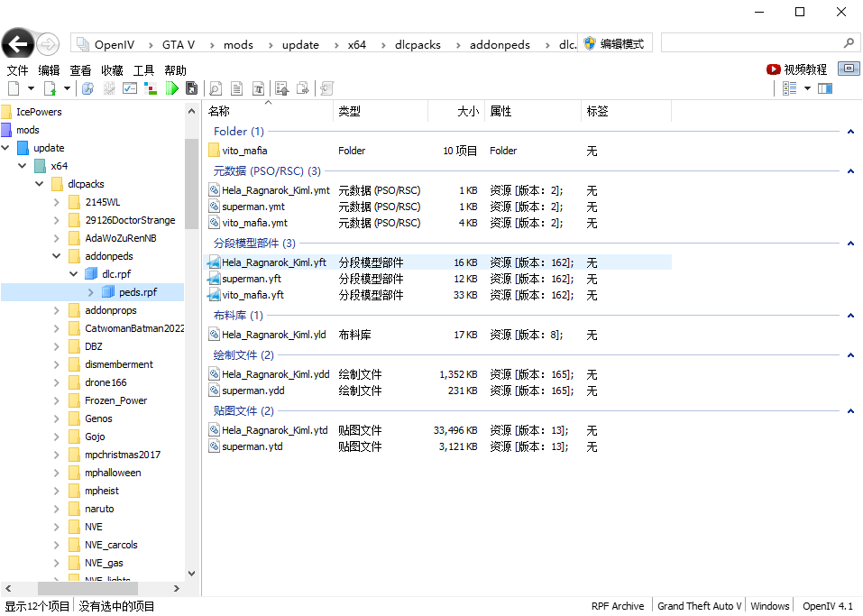
Task: Open the New file dropdown arrow
Action: [x=31, y=88]
